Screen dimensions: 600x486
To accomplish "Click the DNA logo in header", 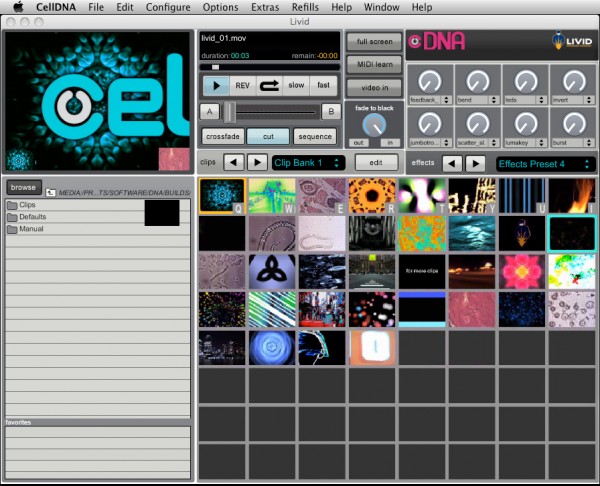I will 437,41.
